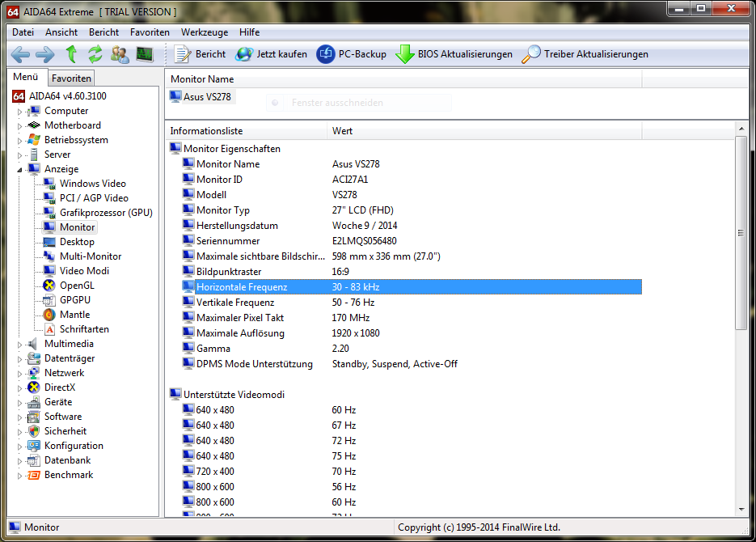The height and width of the screenshot is (542, 756).
Task: Click the OpenGL icon in tree
Action: pyautogui.click(x=49, y=286)
